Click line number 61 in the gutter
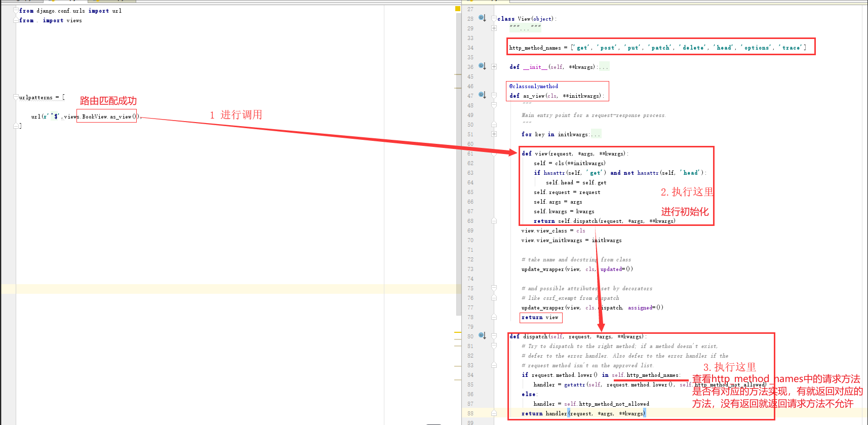This screenshot has width=868, height=425. (x=470, y=153)
